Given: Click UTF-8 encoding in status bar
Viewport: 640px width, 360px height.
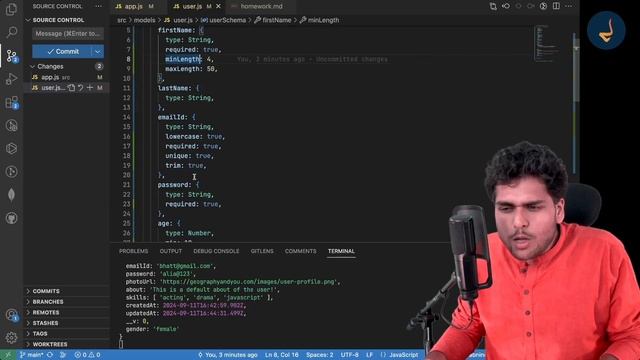Looking at the screenshot, I should (x=350, y=355).
